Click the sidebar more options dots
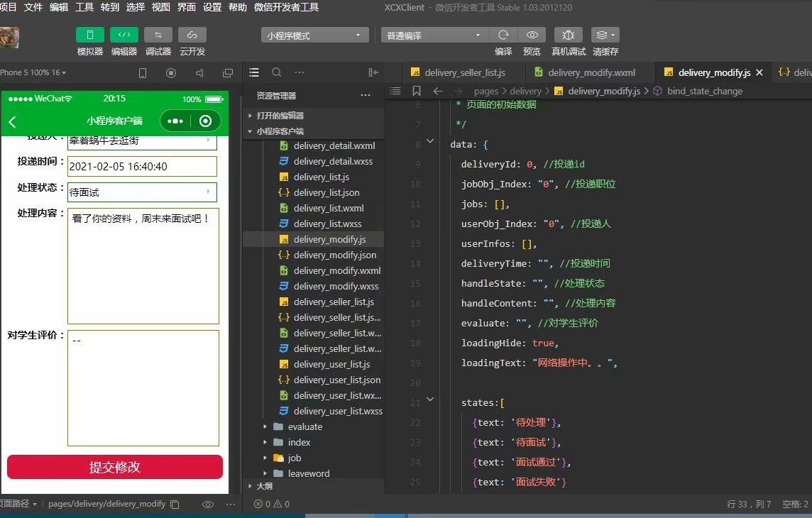The width and height of the screenshot is (812, 518). tap(300, 72)
